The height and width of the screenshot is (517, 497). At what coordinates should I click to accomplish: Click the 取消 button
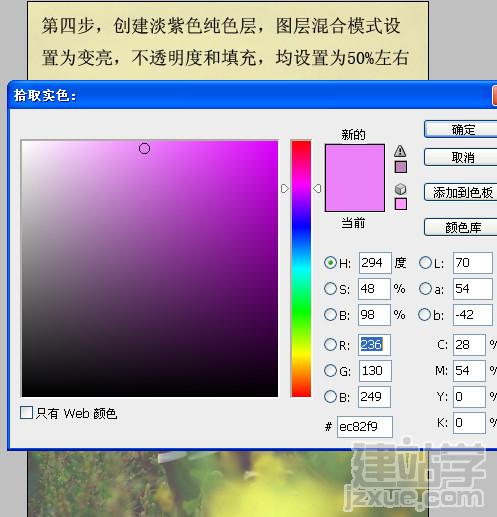point(461,157)
